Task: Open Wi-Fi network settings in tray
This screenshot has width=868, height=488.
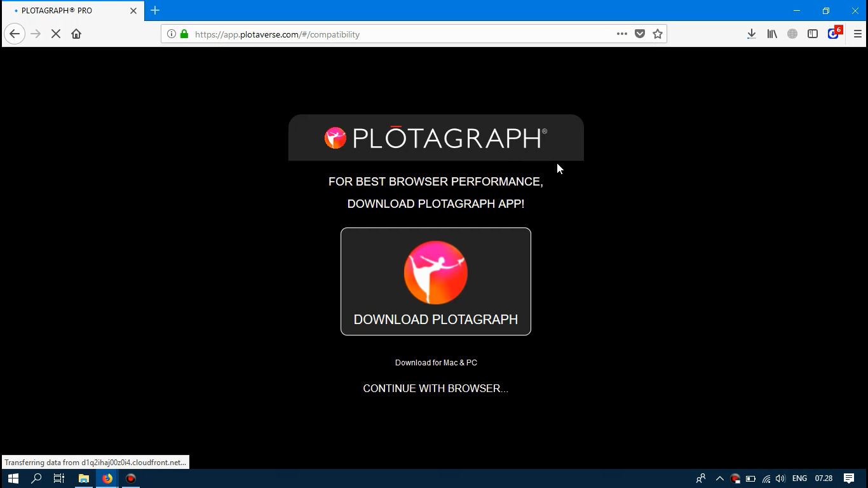Action: click(x=766, y=478)
